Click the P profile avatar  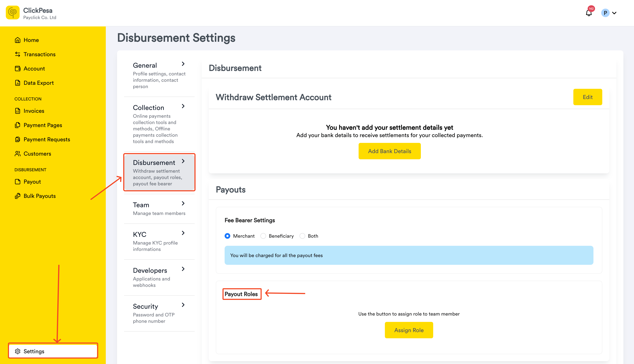point(605,13)
